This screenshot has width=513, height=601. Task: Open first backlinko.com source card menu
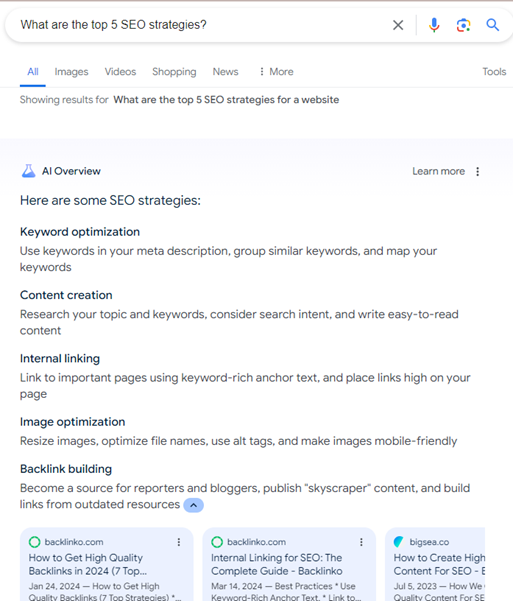click(x=179, y=542)
